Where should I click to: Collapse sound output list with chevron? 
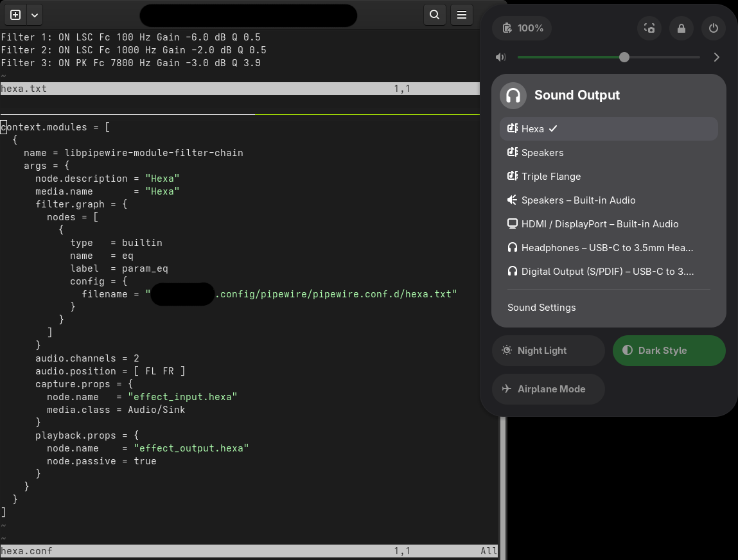(x=716, y=57)
